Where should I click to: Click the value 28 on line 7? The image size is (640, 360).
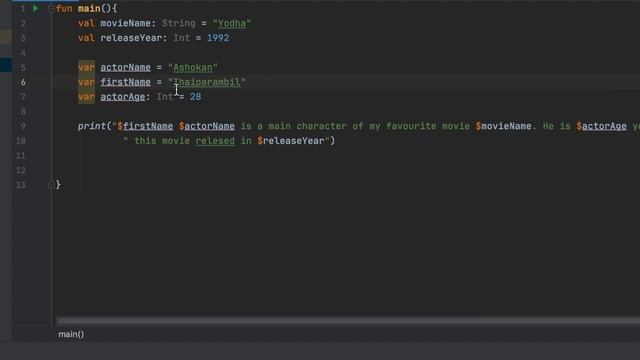[x=196, y=97]
